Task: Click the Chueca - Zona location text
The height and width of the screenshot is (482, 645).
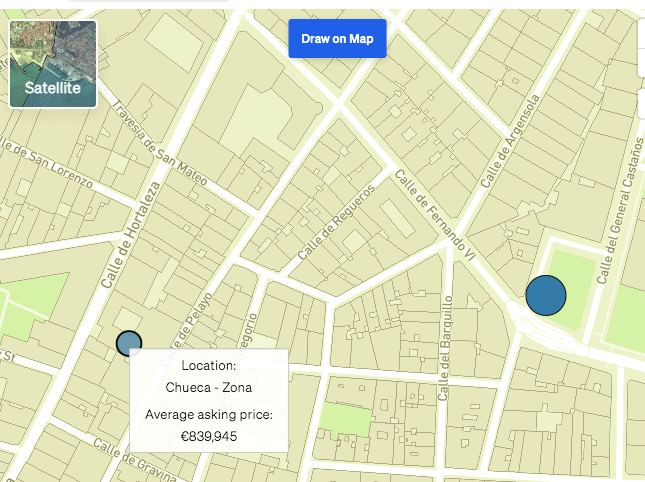Action: point(209,387)
